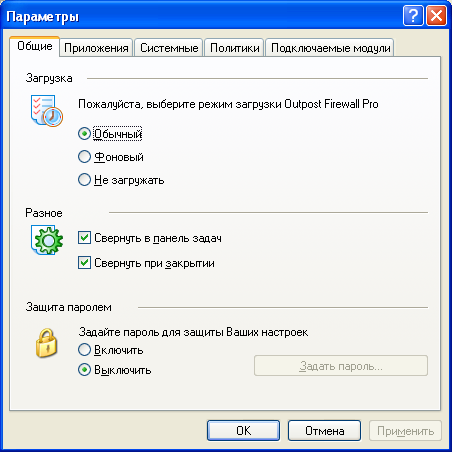Go to the Политики tab

235,48
